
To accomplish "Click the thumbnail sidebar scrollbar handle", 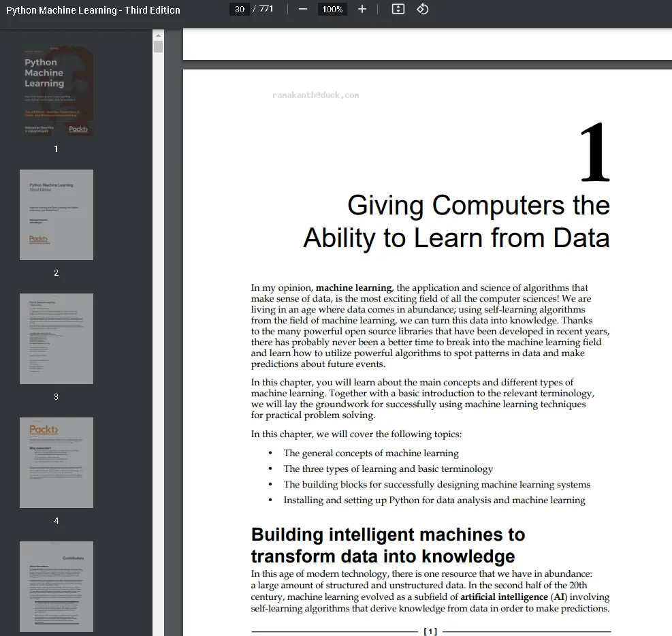I will (159, 47).
